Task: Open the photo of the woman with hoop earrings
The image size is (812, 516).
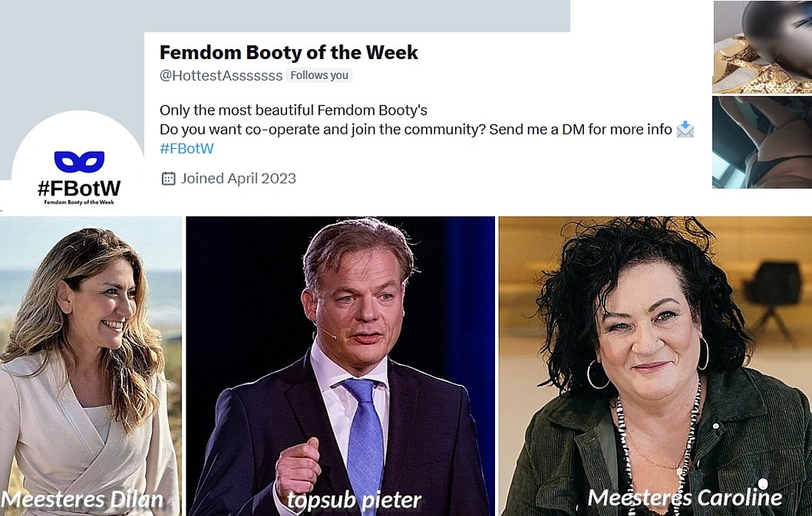Action: [655, 356]
